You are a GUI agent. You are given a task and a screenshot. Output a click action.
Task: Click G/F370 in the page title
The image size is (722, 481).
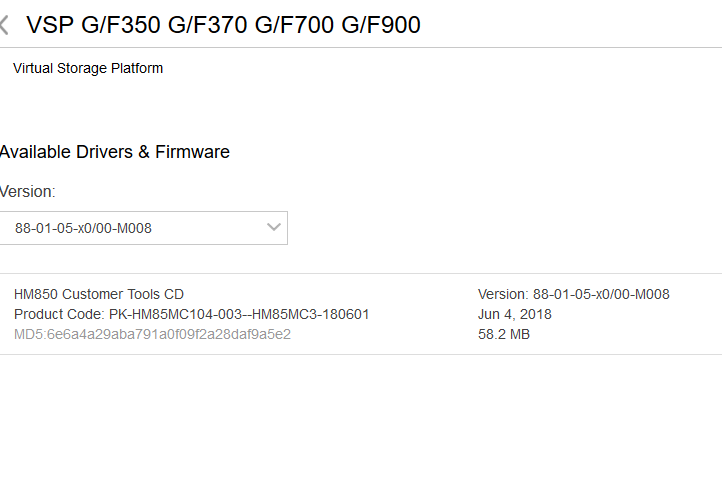click(206, 25)
